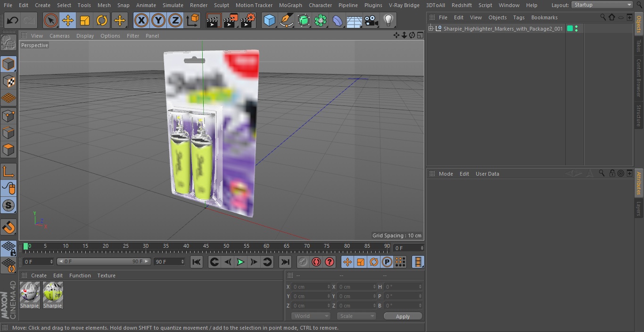This screenshot has width=644, height=332.
Task: Render the active view
Action: pos(214,20)
